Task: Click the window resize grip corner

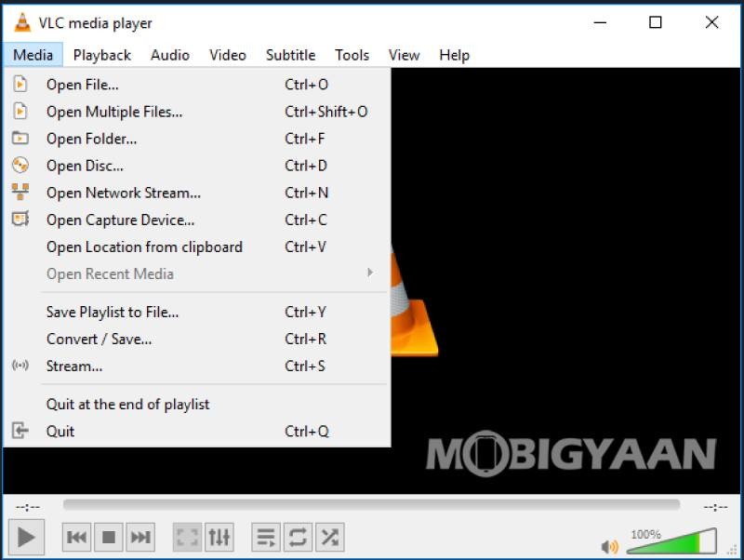Action: pos(732,551)
